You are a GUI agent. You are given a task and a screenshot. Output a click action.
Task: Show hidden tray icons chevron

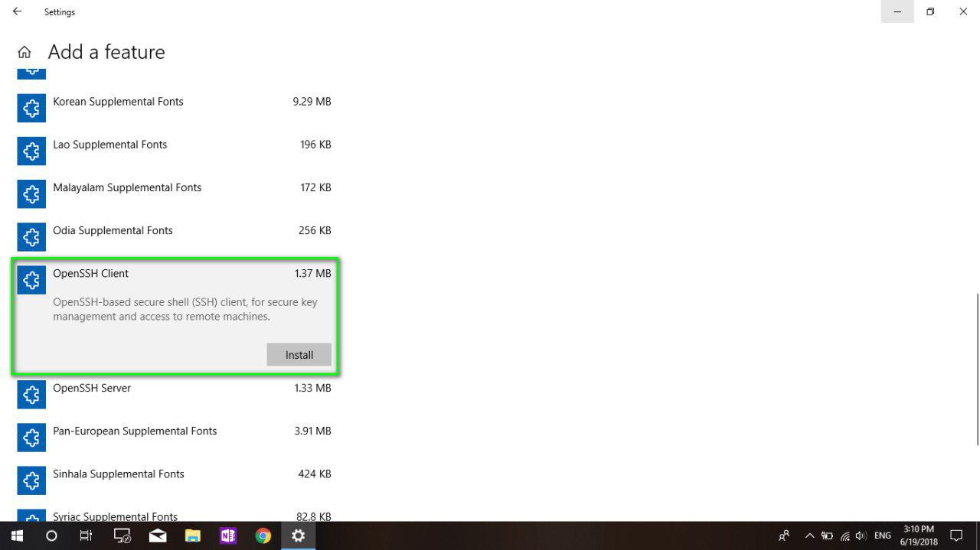(809, 535)
